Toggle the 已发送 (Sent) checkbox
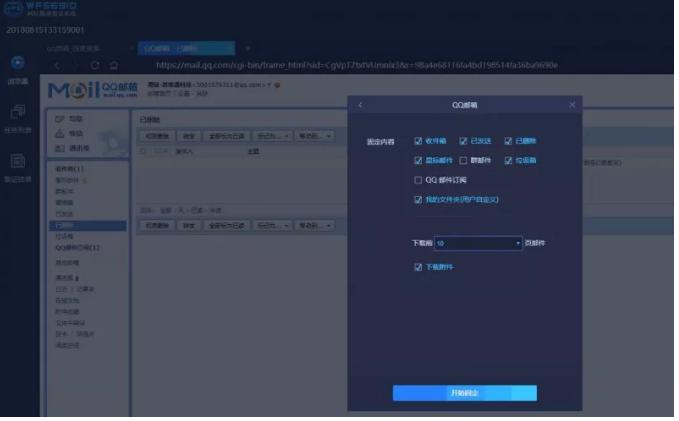Image resolution: width=679 pixels, height=421 pixels. point(463,141)
